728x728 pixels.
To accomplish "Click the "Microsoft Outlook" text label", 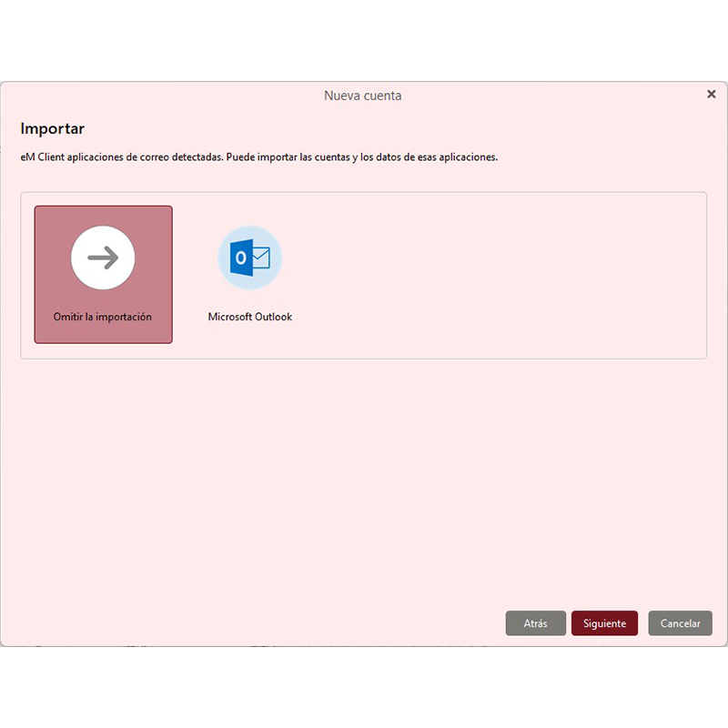I will [249, 318].
